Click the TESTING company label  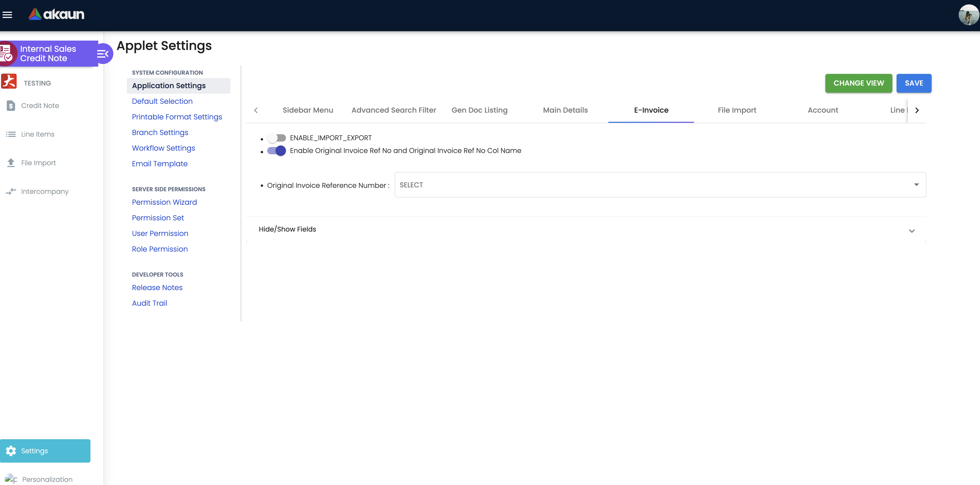[x=37, y=83]
